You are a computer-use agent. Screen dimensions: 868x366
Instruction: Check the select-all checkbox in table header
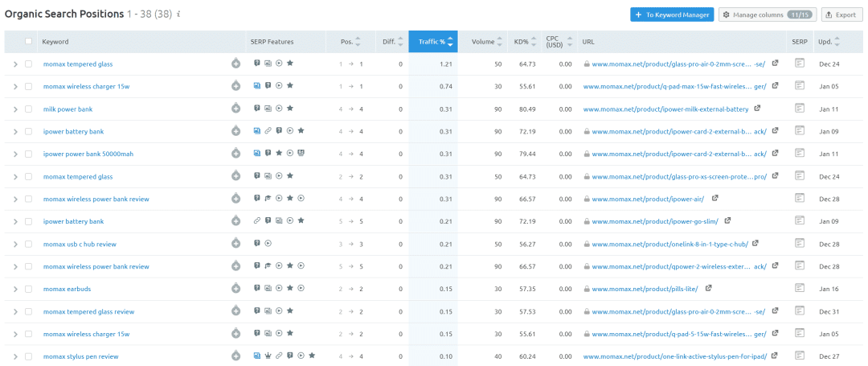(29, 42)
